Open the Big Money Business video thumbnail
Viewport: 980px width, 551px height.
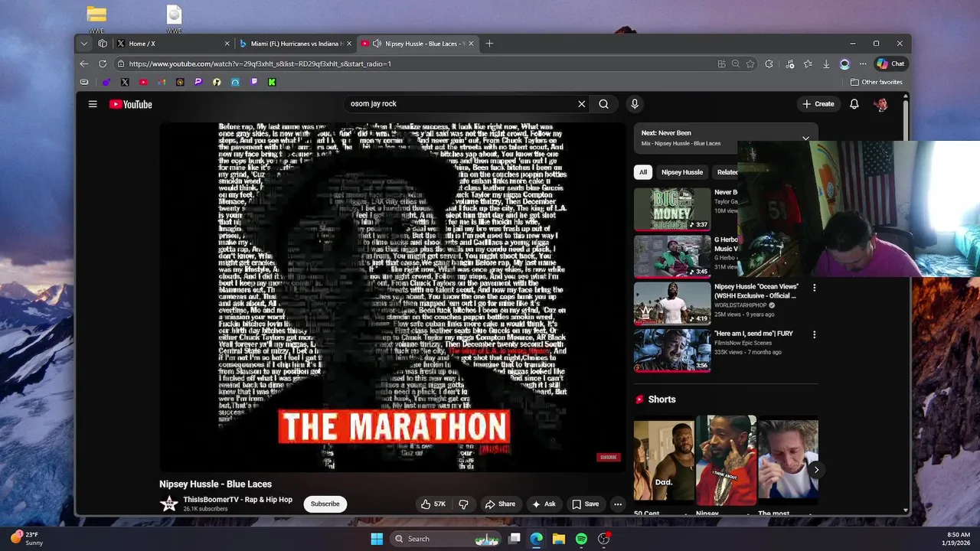tap(672, 209)
